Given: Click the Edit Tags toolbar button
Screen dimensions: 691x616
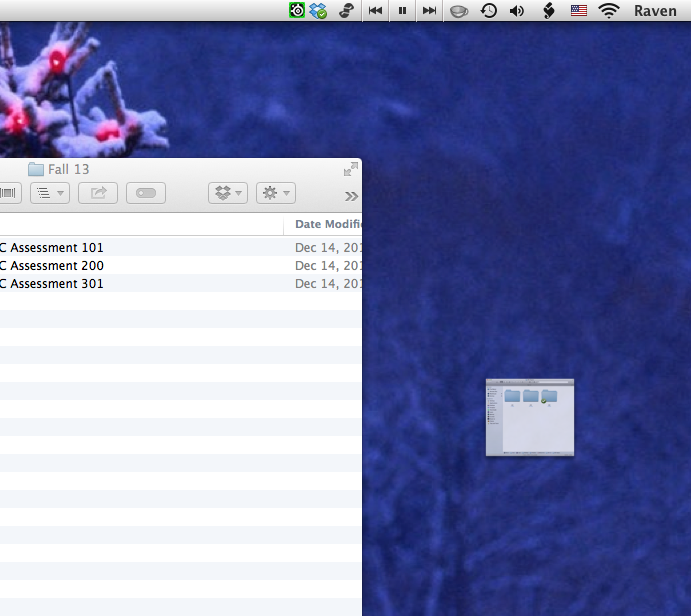Looking at the screenshot, I should tap(146, 193).
